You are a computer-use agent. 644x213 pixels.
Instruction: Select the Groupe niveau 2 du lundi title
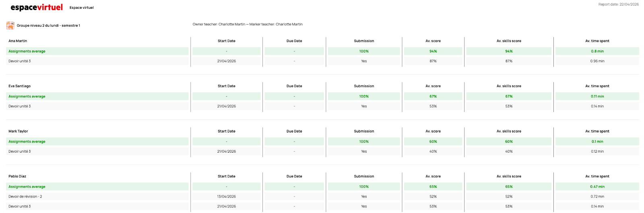click(48, 25)
